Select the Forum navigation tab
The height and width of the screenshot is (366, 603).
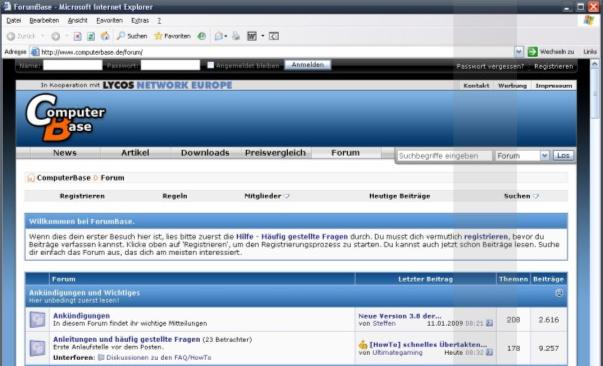click(345, 153)
